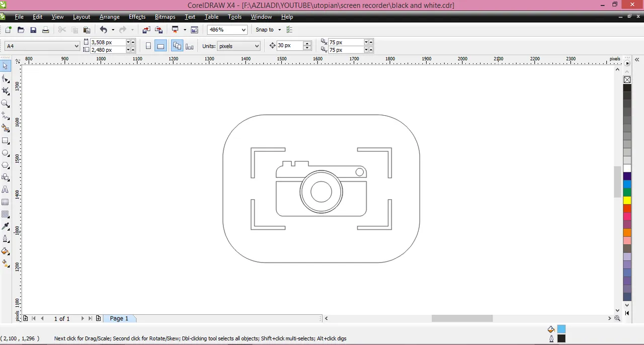This screenshot has height=345, width=644.
Task: Select the Eyedropper tool
Action: pos(6,227)
